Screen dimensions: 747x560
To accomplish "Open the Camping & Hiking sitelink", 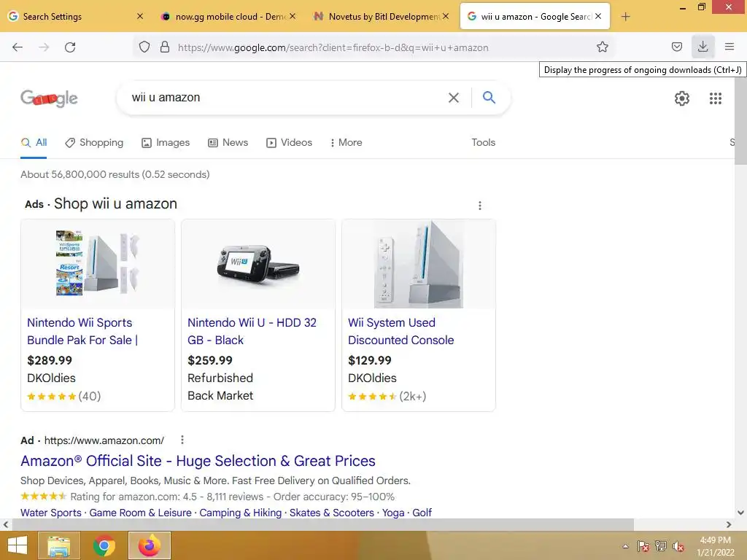I will point(241,513).
